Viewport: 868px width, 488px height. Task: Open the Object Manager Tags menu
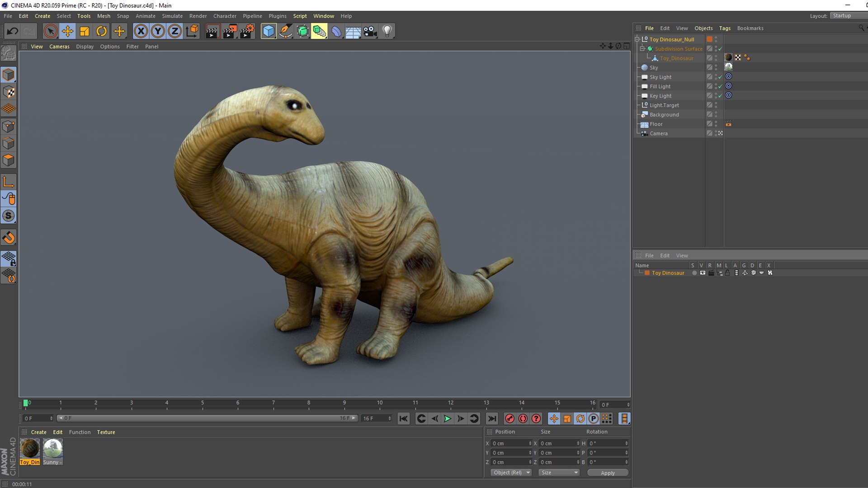tap(725, 28)
